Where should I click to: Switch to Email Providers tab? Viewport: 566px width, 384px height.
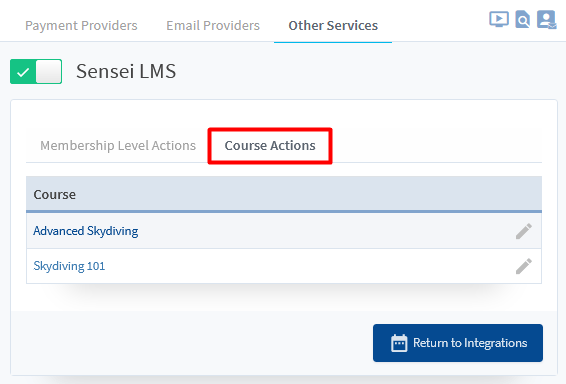pos(213,26)
